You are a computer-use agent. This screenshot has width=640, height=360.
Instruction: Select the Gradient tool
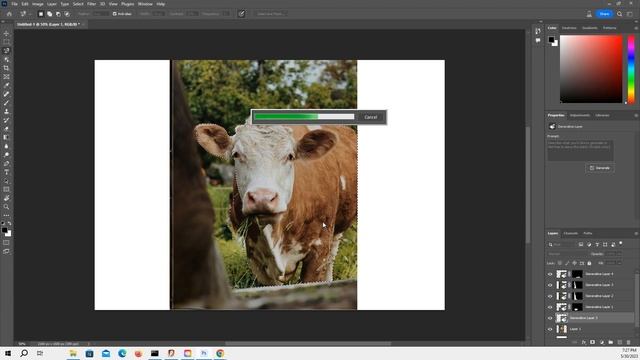tap(6, 137)
